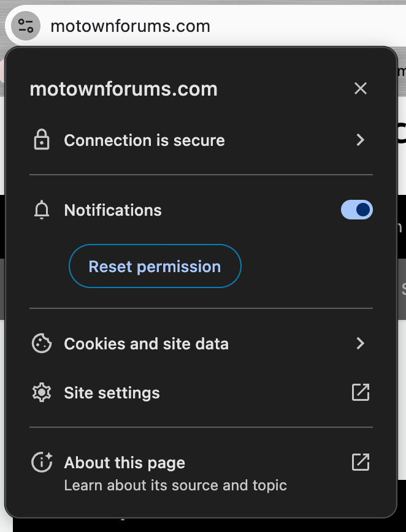This screenshot has height=532, width=406.
Task: Click the external-link icon for About this page
Action: tap(361, 462)
